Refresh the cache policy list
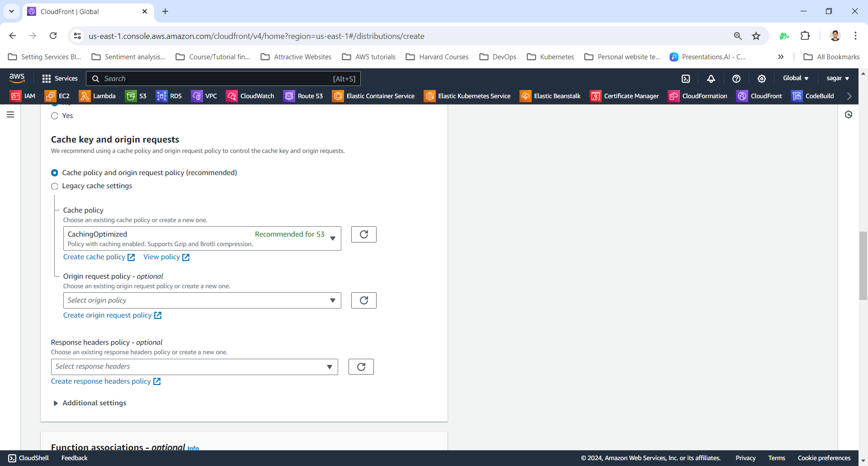868x466 pixels. (x=363, y=234)
